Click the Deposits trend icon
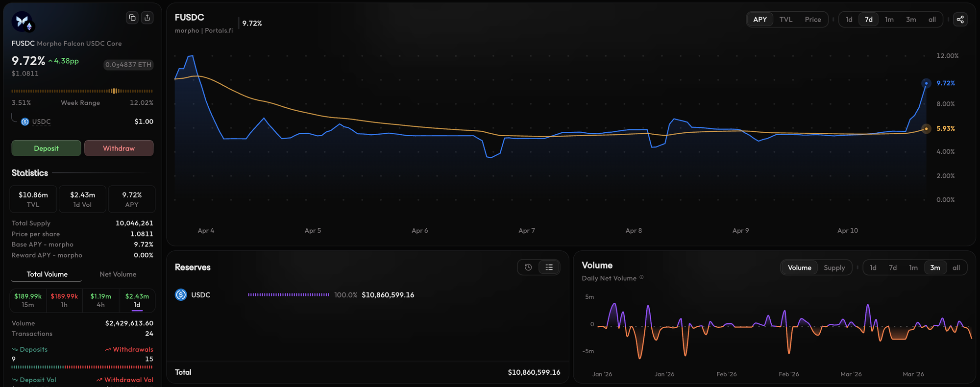Viewport: 980px width, 387px height. coord(15,350)
